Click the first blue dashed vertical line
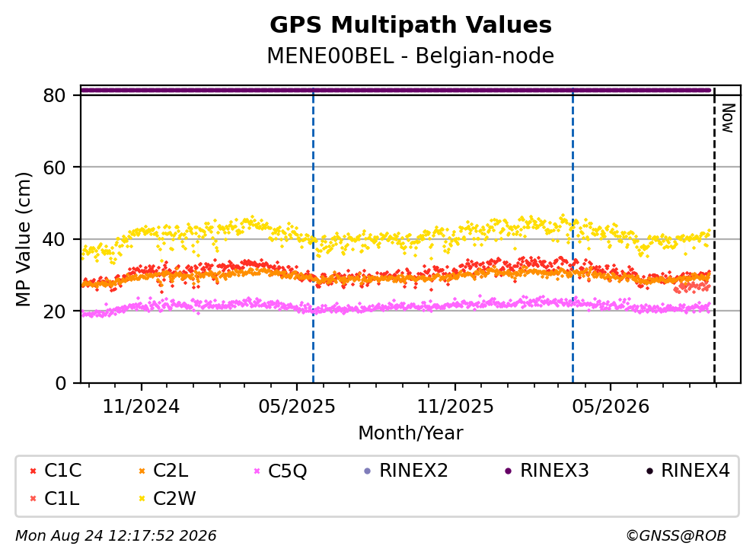The height and width of the screenshot is (559, 756). click(313, 236)
